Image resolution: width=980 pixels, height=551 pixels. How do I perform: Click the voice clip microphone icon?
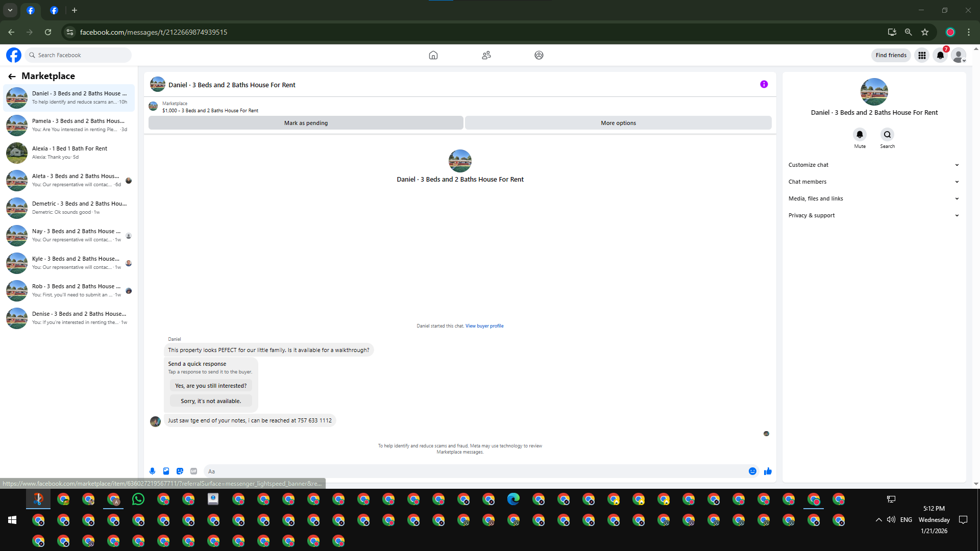click(152, 471)
